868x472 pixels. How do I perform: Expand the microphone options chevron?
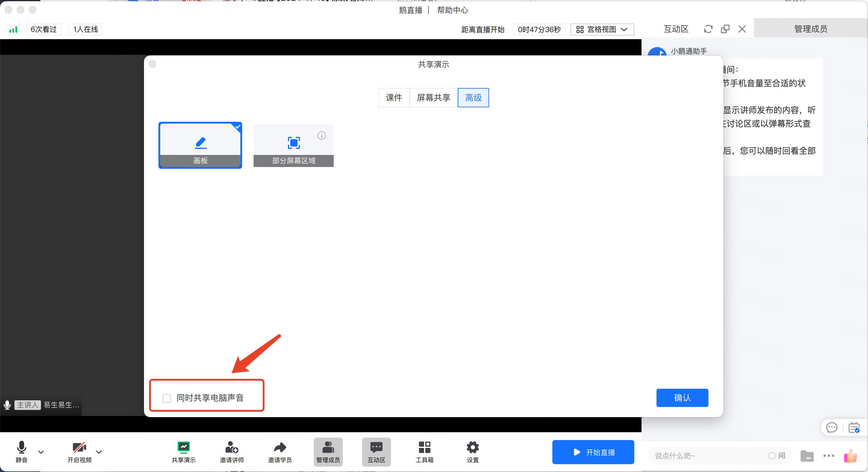point(41,452)
